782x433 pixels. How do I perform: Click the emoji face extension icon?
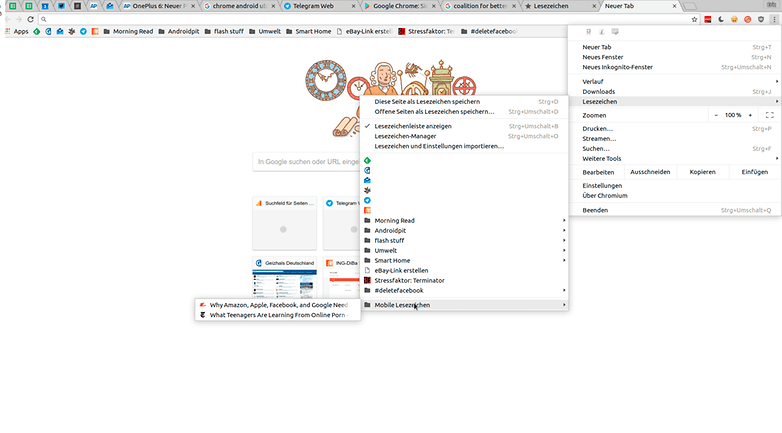click(734, 19)
